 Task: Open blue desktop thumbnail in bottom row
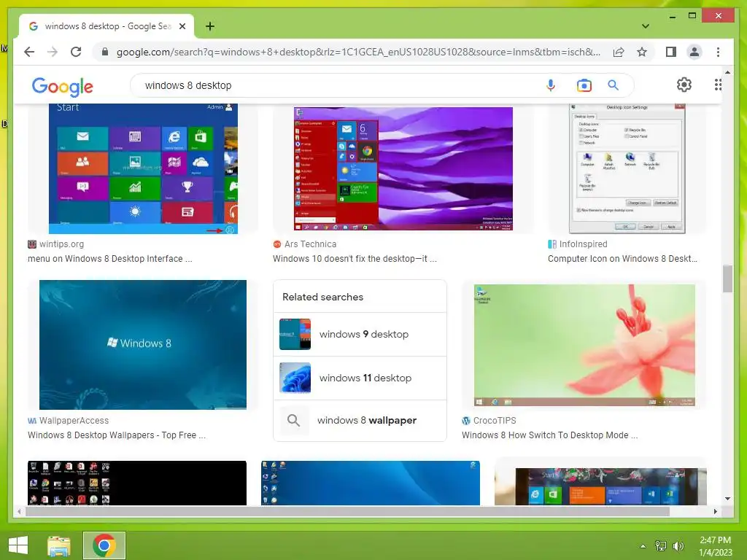pyautogui.click(x=371, y=483)
